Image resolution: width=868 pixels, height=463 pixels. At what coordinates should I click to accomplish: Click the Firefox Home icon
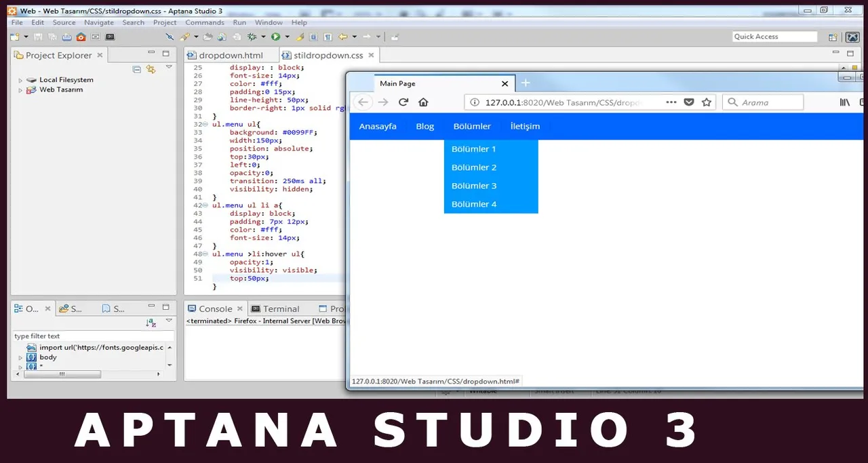coord(423,102)
